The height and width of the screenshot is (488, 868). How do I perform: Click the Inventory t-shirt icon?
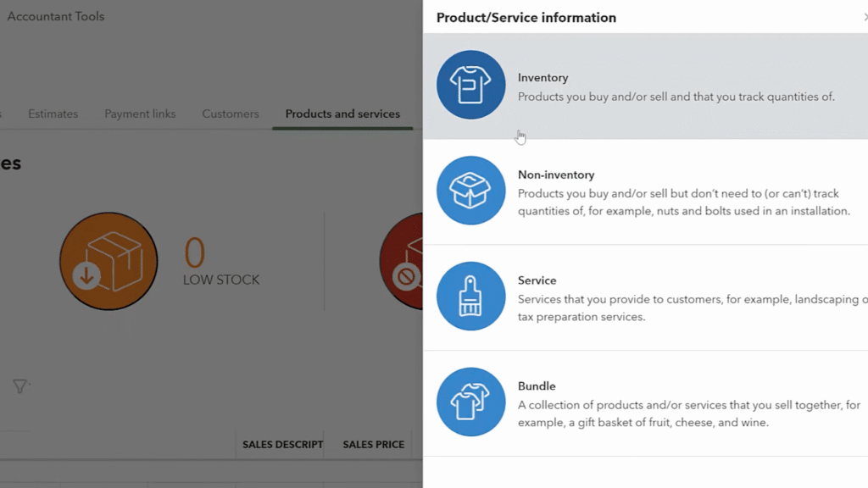470,85
